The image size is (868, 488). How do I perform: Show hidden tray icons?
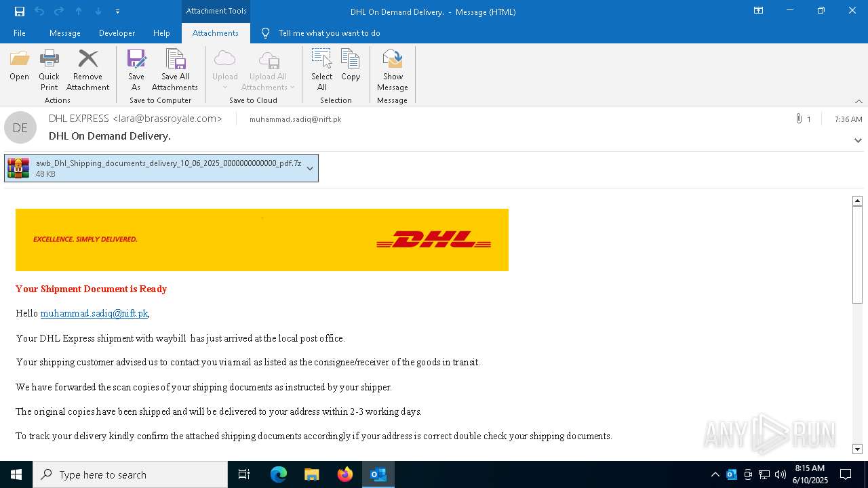[715, 474]
